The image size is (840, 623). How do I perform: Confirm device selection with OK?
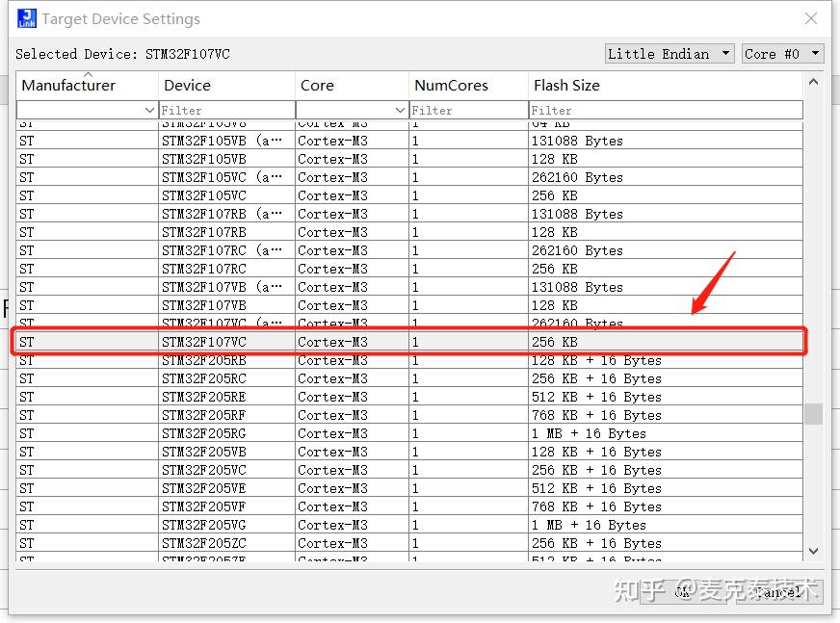coord(682,593)
